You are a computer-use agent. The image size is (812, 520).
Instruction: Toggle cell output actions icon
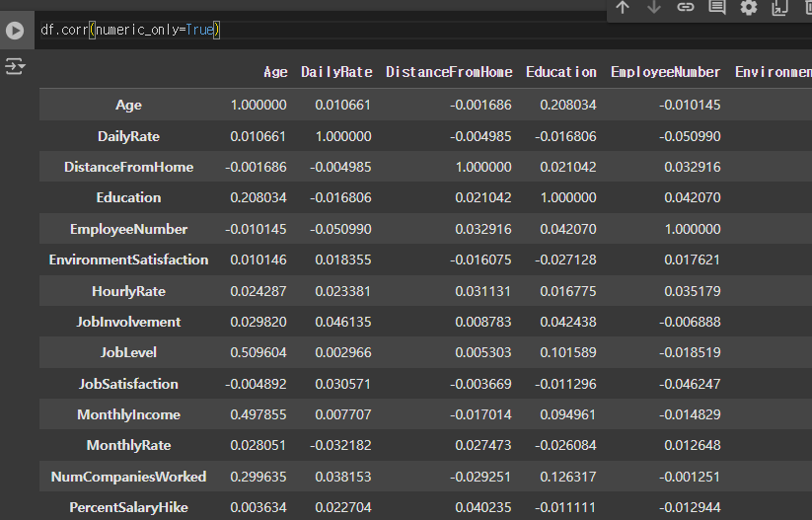tap(15, 66)
